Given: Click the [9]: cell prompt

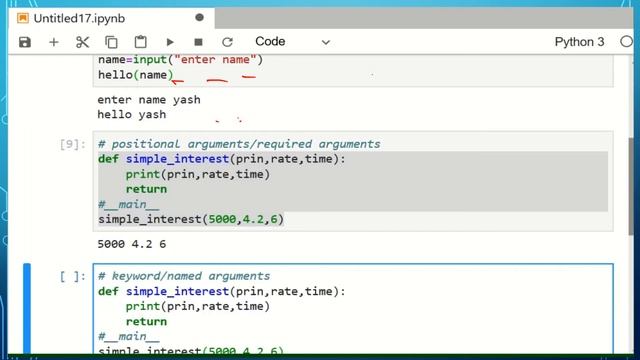Looking at the screenshot, I should click(73, 144).
